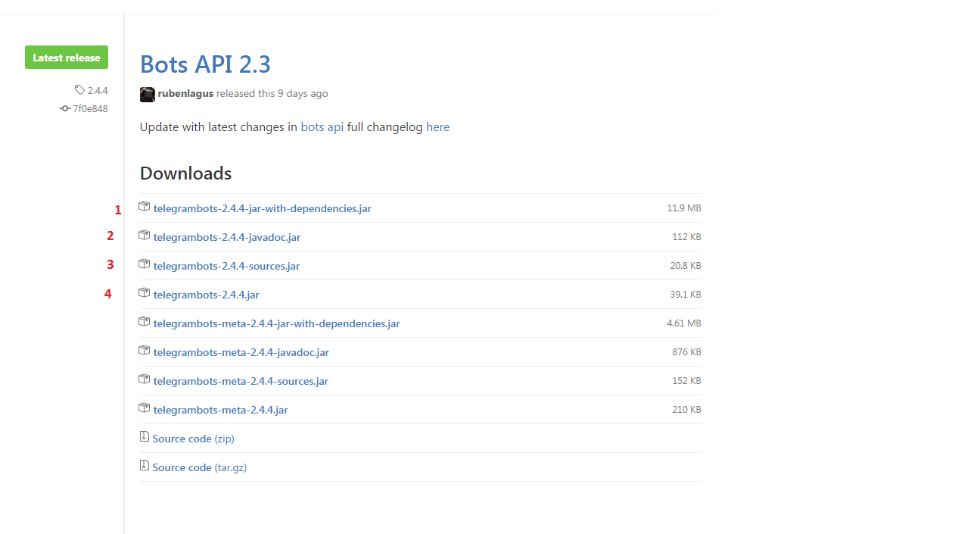Click package icon for telegrambots-meta-2.4.4-sources.jar
The image size is (980, 534).
(144, 379)
